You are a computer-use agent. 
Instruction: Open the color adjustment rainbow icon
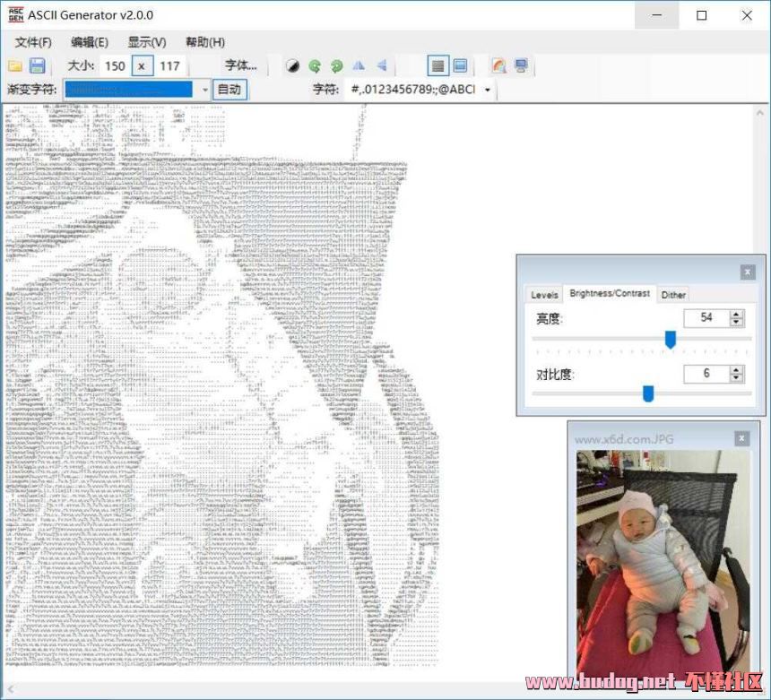[498, 65]
